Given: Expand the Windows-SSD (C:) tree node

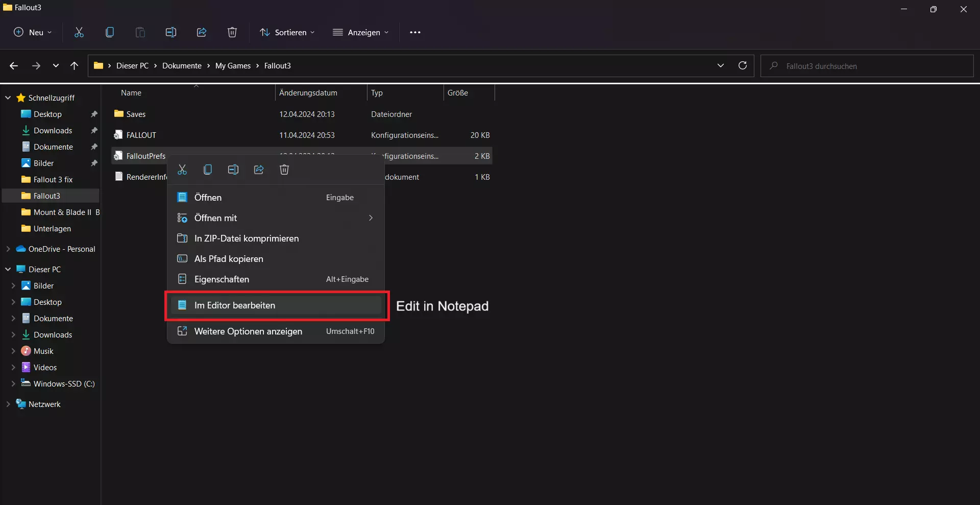Looking at the screenshot, I should [x=13, y=383].
